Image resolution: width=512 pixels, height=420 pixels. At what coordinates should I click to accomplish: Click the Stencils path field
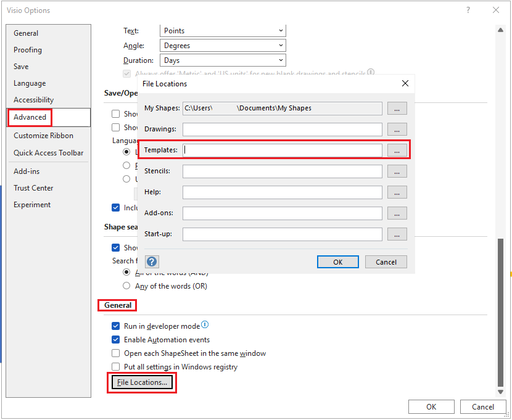click(283, 171)
